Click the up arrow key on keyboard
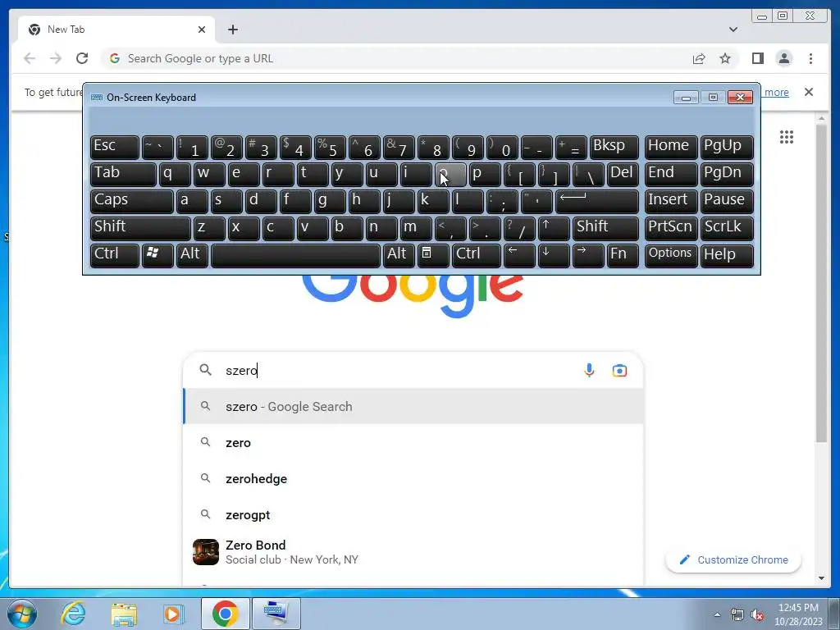Screen dimensions: 840x630 tap(554, 228)
